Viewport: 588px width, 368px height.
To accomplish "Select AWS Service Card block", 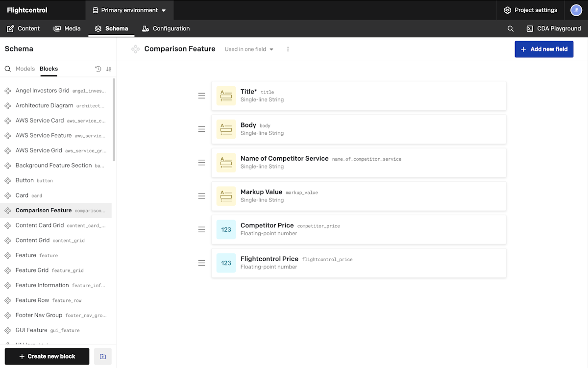I will tap(56, 121).
